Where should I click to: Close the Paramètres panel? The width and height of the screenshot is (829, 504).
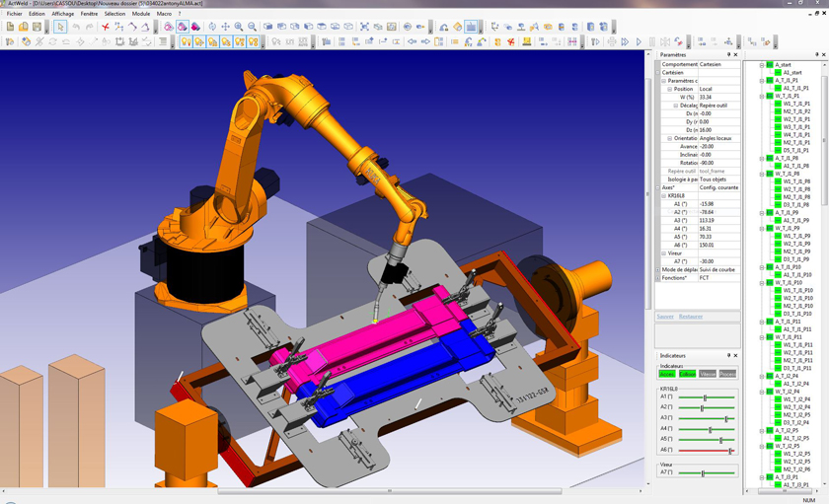pos(735,54)
